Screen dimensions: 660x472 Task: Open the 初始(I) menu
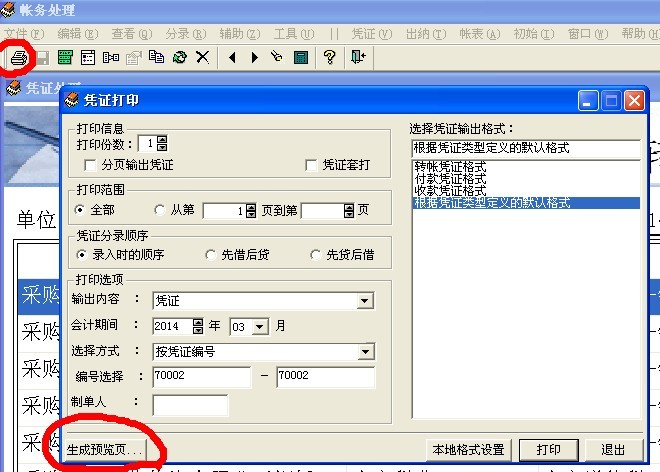click(x=534, y=34)
